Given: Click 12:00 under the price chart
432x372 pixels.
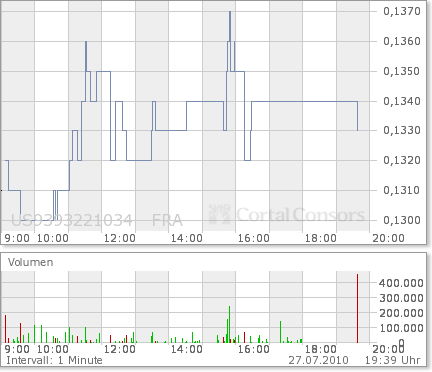Looking at the screenshot, I should 120,238.
